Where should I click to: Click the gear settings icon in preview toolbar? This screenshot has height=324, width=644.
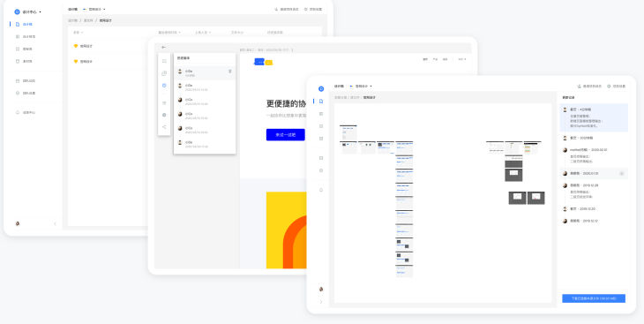[164, 115]
